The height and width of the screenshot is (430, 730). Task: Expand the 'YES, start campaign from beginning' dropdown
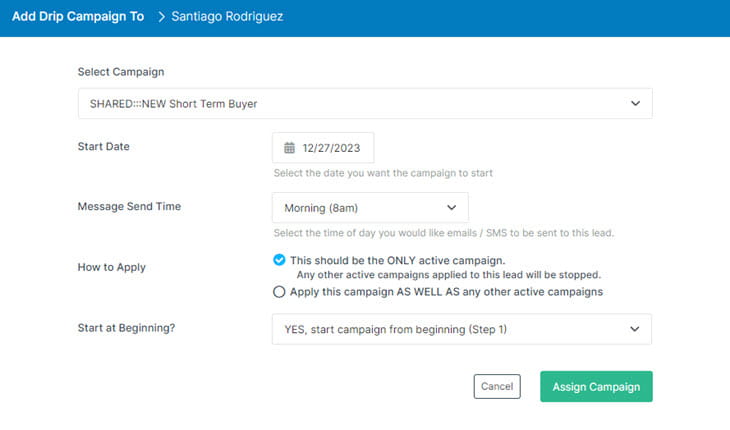[462, 329]
